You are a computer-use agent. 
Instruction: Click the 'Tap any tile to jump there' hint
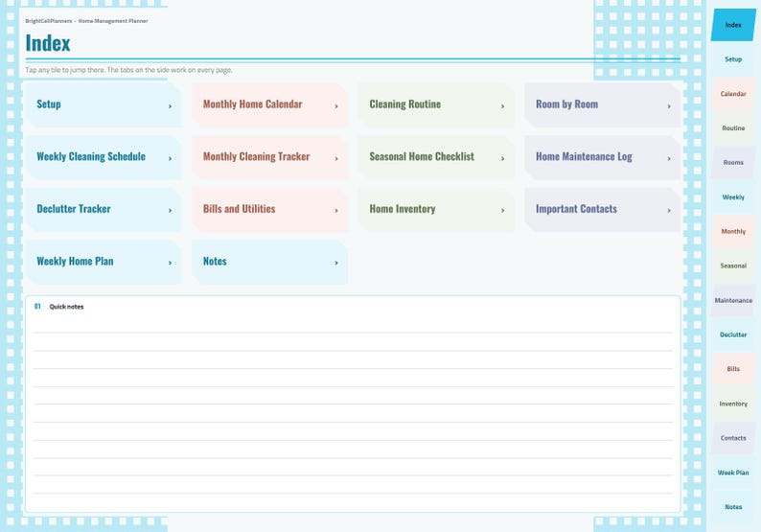128,70
